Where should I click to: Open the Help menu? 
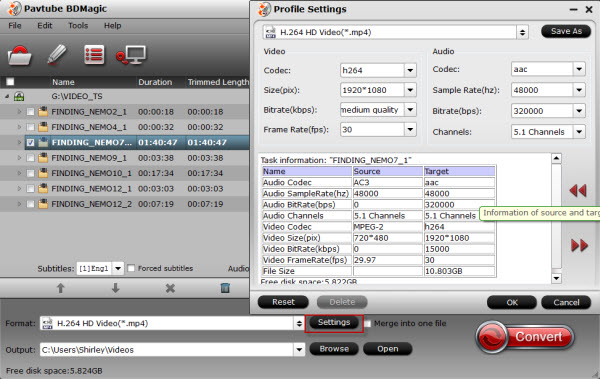point(112,26)
